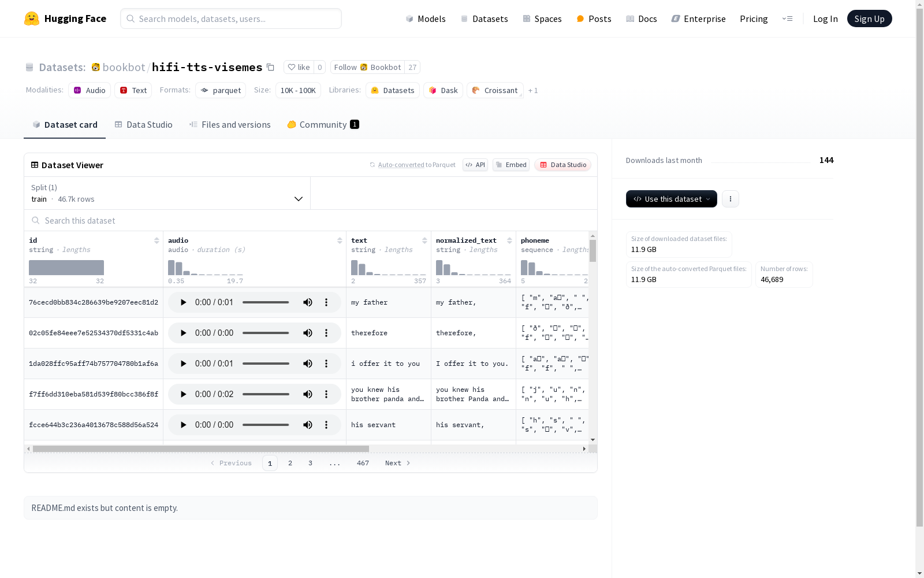Select parquet format tag
This screenshot has width=924, height=578.
[221, 90]
